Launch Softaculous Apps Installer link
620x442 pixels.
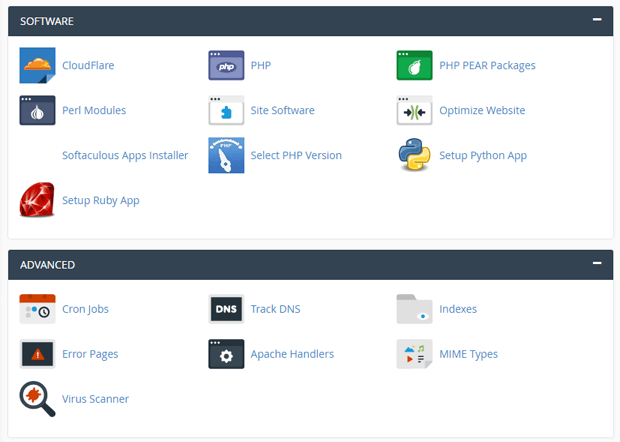[125, 155]
